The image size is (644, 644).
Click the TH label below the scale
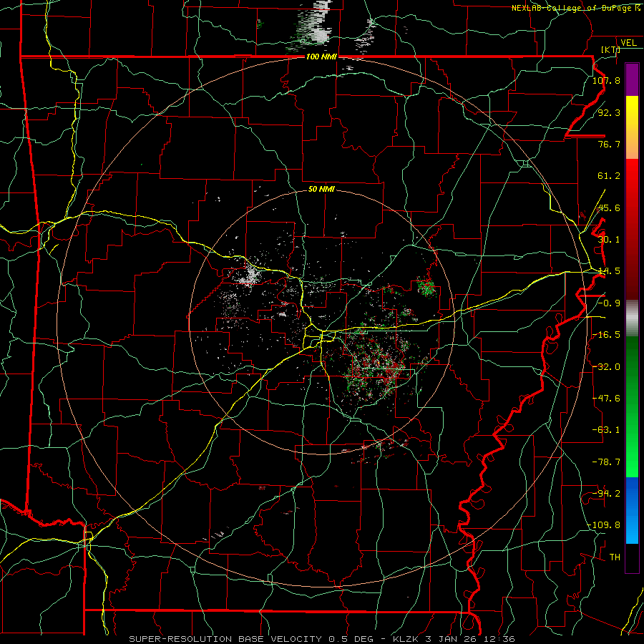tap(615, 557)
